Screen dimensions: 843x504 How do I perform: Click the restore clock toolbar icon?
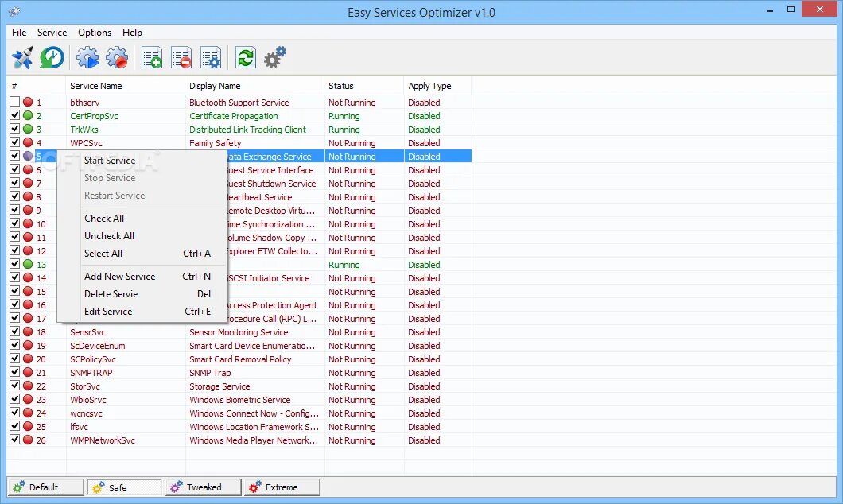pyautogui.click(x=52, y=57)
